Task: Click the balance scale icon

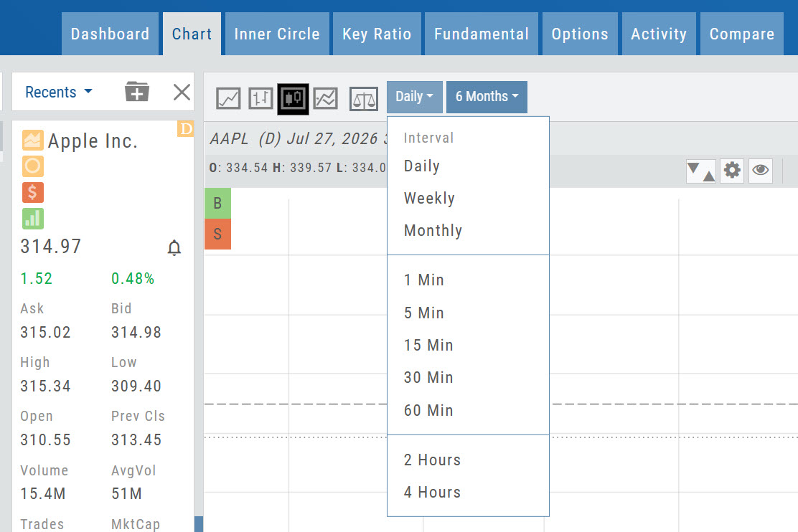Action: [x=364, y=99]
